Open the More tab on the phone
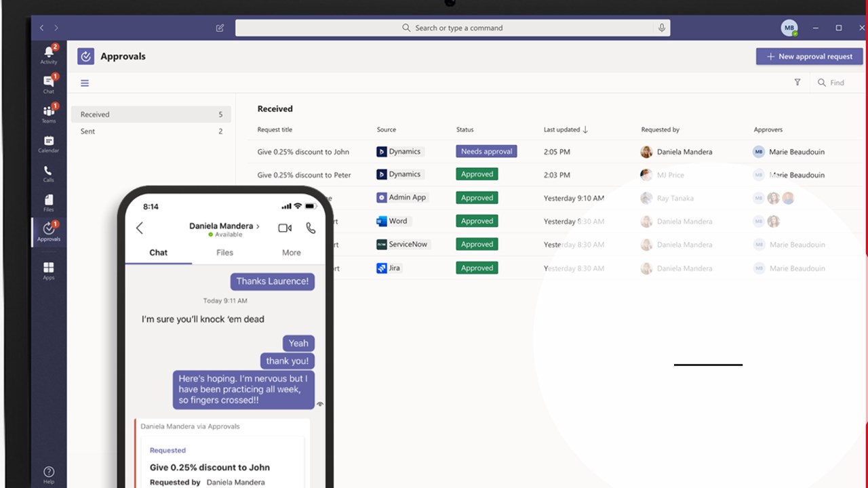 coord(292,252)
